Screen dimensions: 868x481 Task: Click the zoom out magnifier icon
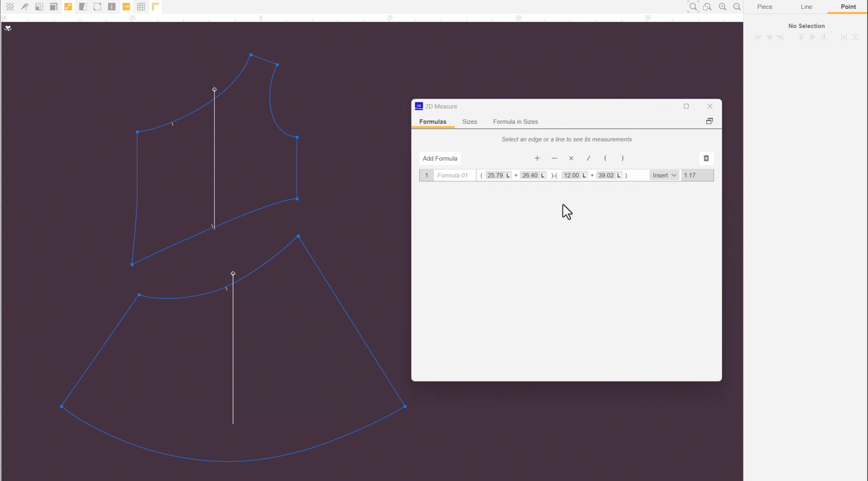(737, 7)
